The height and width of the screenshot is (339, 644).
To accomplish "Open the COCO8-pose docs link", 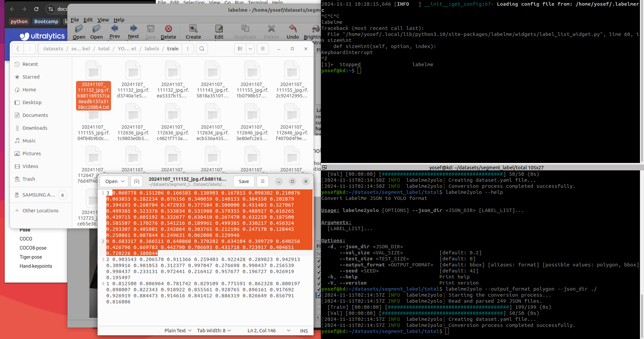I will pyautogui.click(x=33, y=248).
